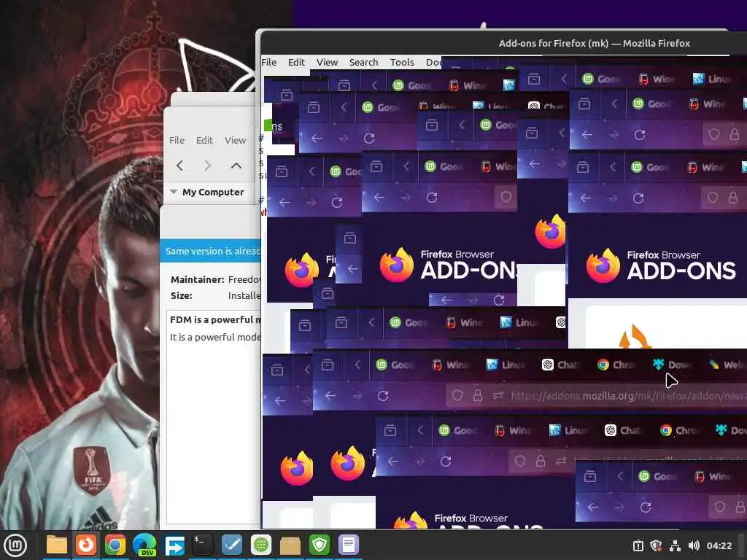Click the addons.mozilla.org URL field

[595, 396]
